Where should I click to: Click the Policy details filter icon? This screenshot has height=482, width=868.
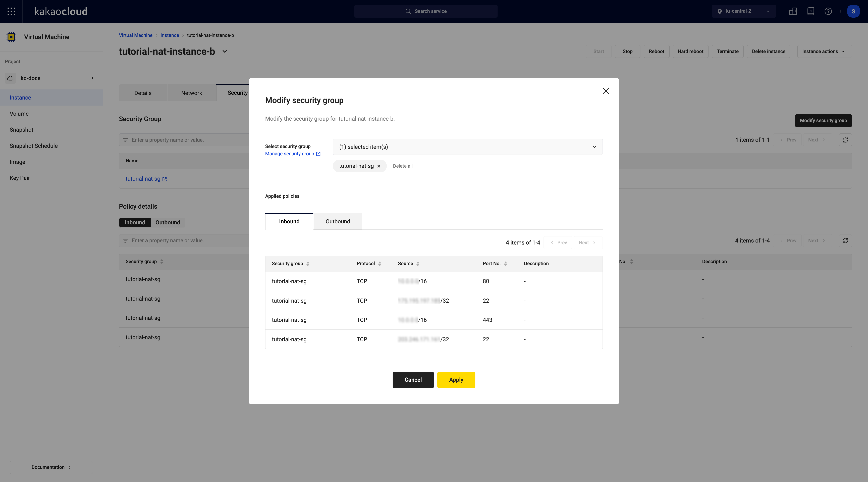125,241
